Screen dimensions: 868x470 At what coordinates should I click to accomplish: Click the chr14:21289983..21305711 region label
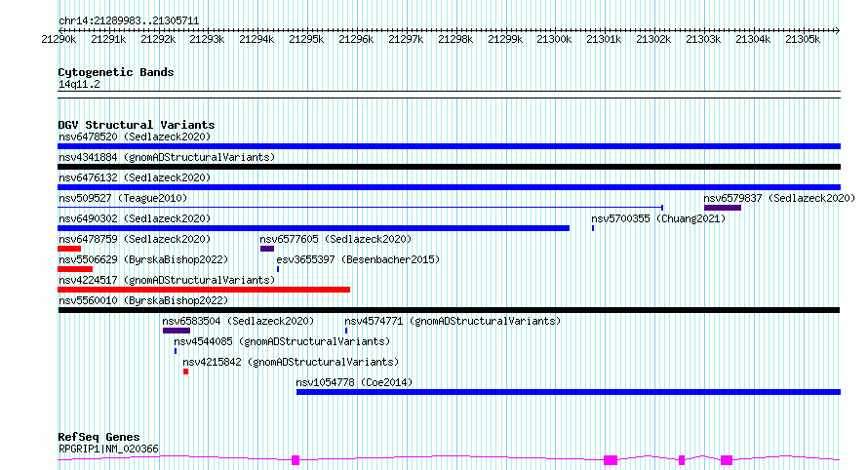129,20
